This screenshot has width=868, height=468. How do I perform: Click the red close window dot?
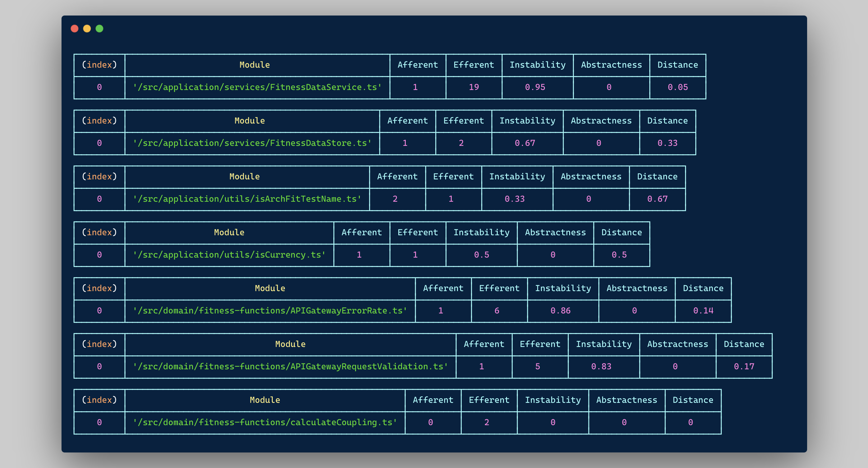(x=75, y=29)
